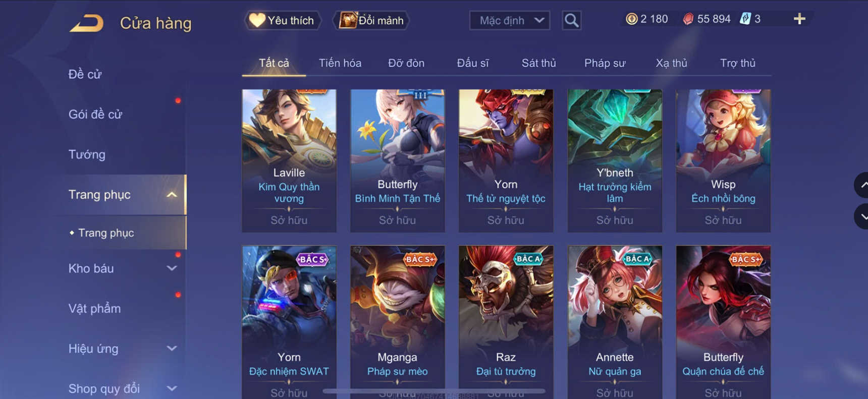The width and height of the screenshot is (868, 399).
Task: Expand the Kho báu sidebar section
Action: (172, 268)
